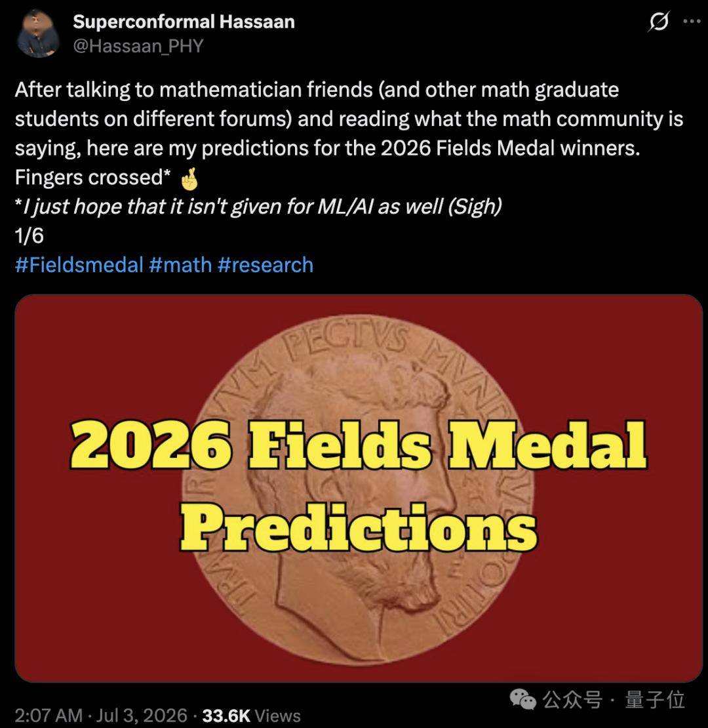
Task: Click the 2:07 AM timestamp
Action: [x=49, y=716]
